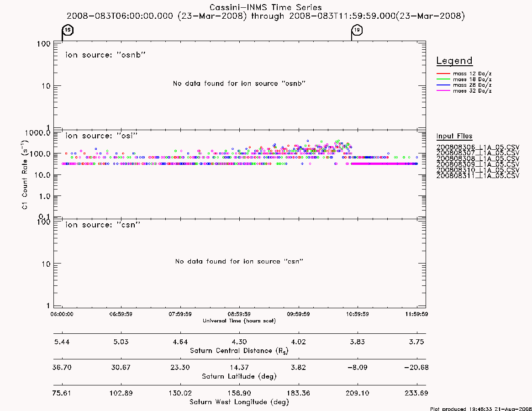Click the marker flag labeled 15

click(68, 30)
